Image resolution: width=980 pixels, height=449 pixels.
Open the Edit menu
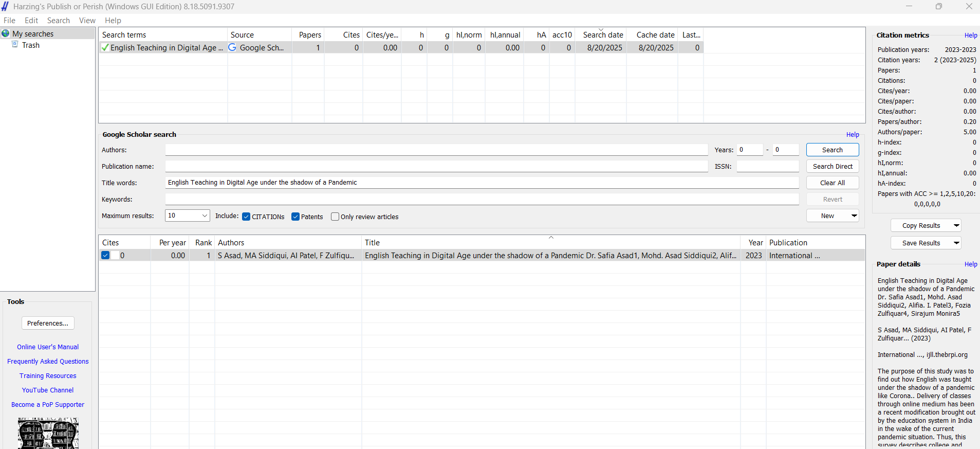tap(31, 21)
